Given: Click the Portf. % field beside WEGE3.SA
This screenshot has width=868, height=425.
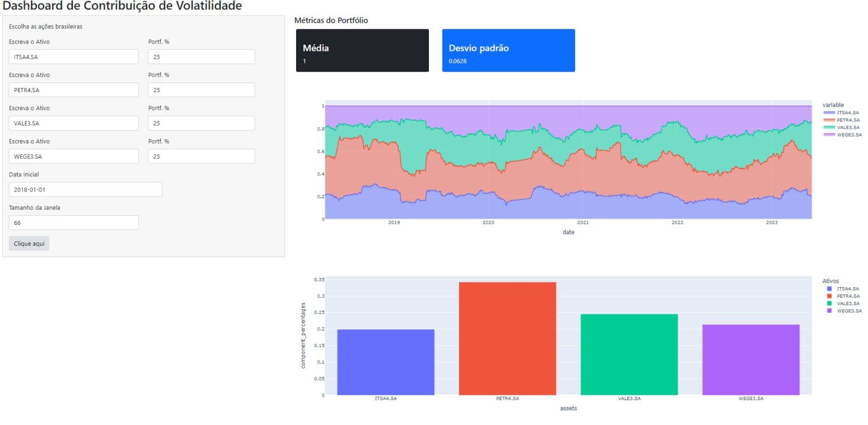Looking at the screenshot, I should (x=201, y=157).
